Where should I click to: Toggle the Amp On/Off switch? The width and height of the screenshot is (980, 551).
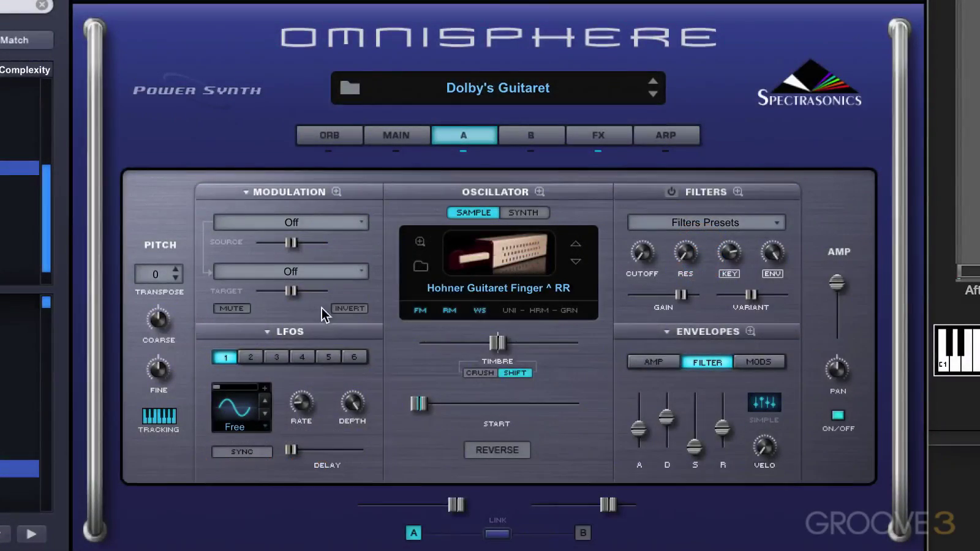[x=838, y=415]
